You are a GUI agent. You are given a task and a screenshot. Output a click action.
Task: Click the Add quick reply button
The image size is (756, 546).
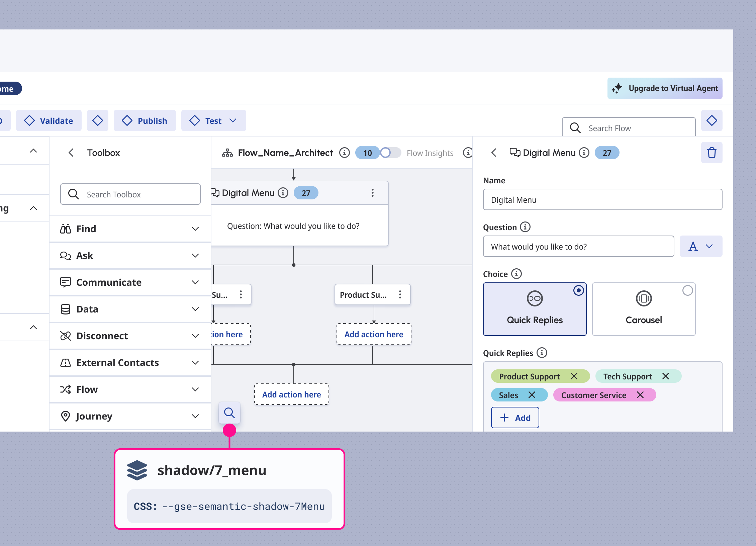click(x=515, y=418)
